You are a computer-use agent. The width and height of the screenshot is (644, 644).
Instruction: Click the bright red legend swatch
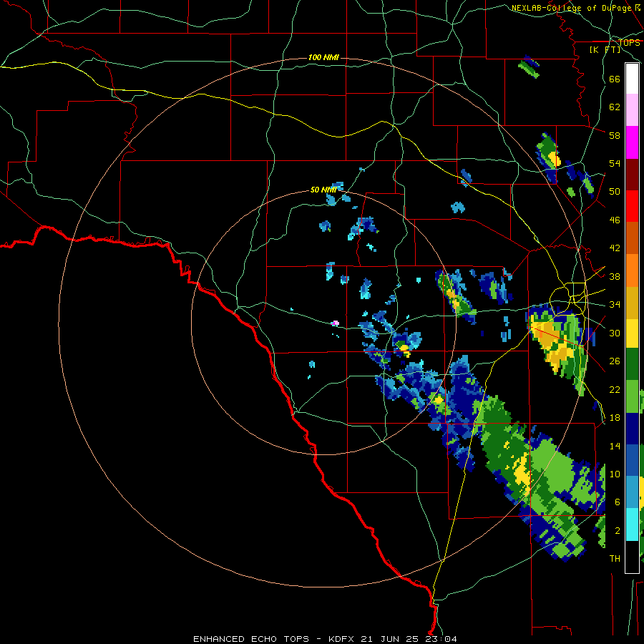pyautogui.click(x=632, y=206)
